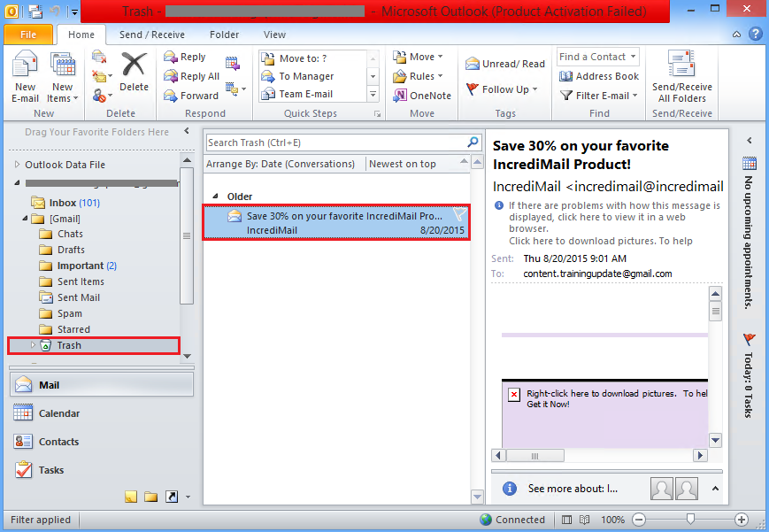Click the Search Trash box
Screen dimensions: 769x532
tap(336, 143)
